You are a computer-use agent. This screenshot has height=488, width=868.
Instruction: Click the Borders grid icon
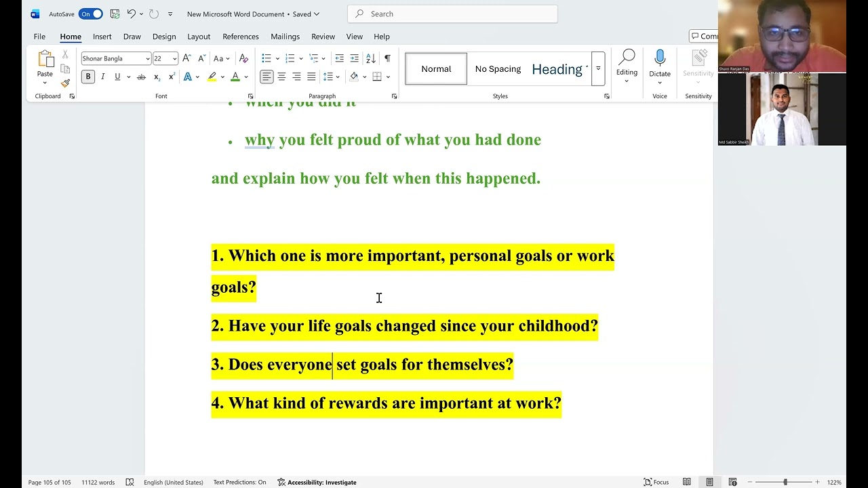377,77
